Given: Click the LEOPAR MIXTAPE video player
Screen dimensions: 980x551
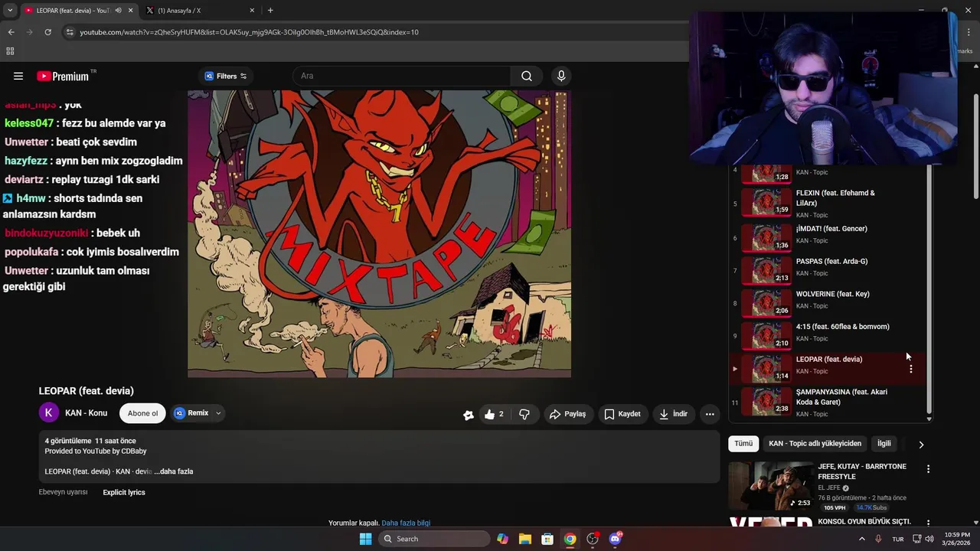Looking at the screenshot, I should click(379, 233).
